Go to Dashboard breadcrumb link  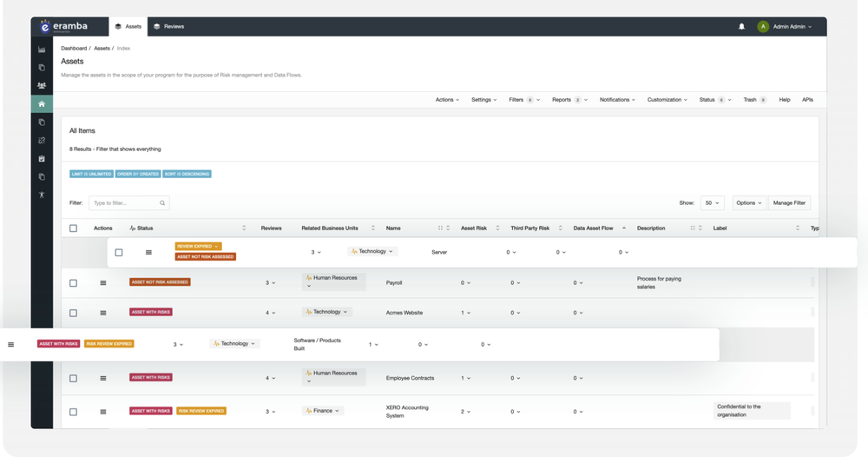coord(74,49)
